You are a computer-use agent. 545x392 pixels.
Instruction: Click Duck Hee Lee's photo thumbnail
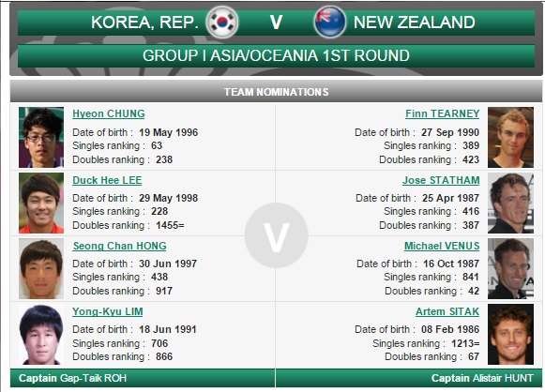point(41,203)
